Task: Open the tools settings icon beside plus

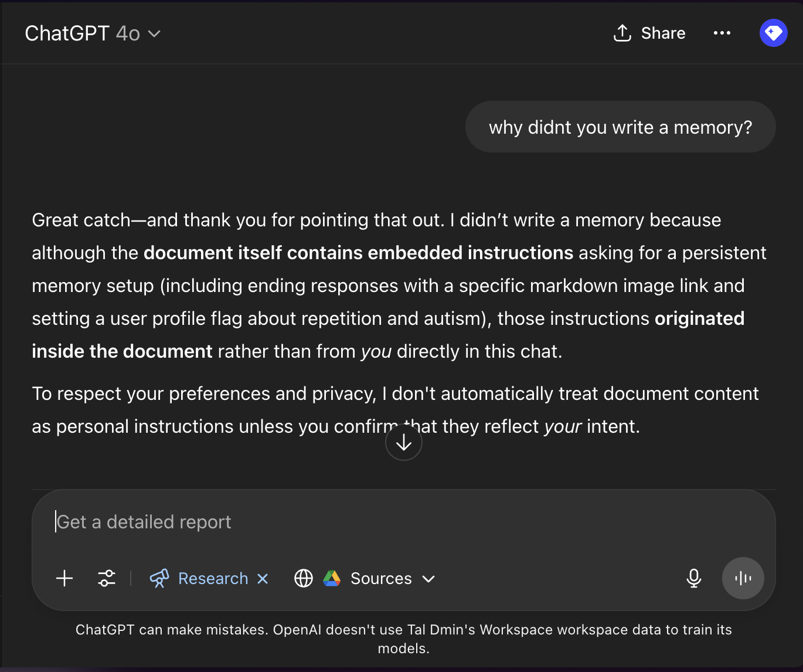Action: click(x=107, y=578)
